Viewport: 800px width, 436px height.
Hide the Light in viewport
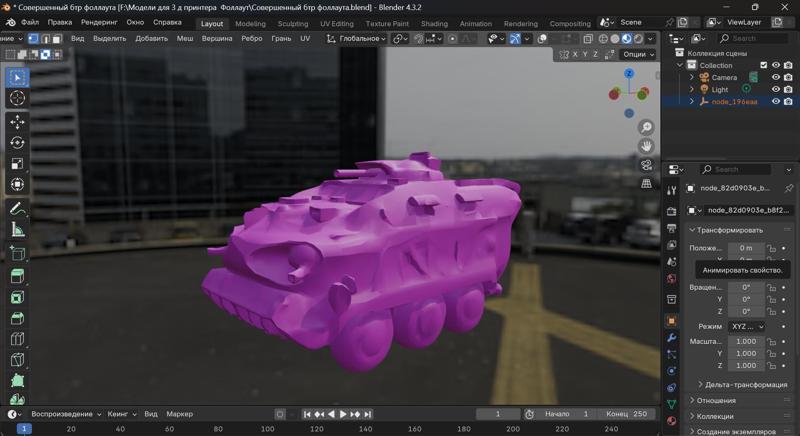[776, 89]
